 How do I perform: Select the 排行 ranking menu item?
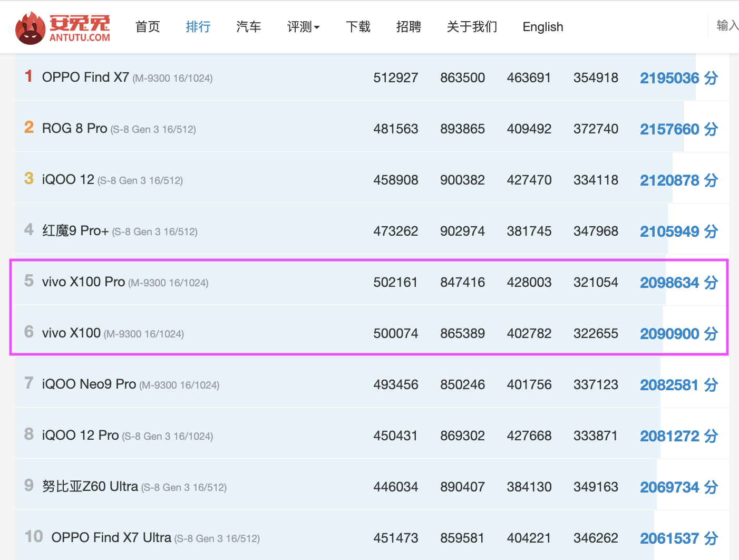tap(198, 27)
